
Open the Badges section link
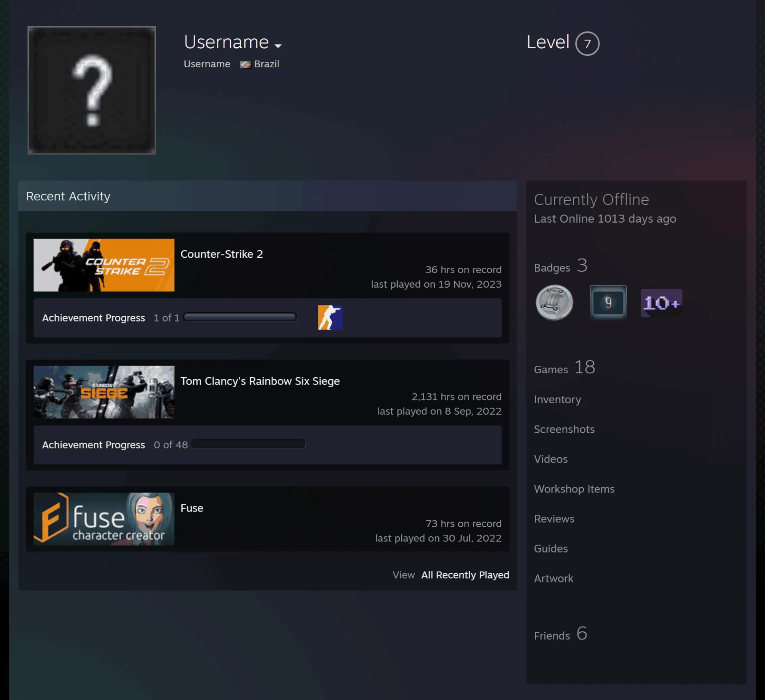[552, 268]
